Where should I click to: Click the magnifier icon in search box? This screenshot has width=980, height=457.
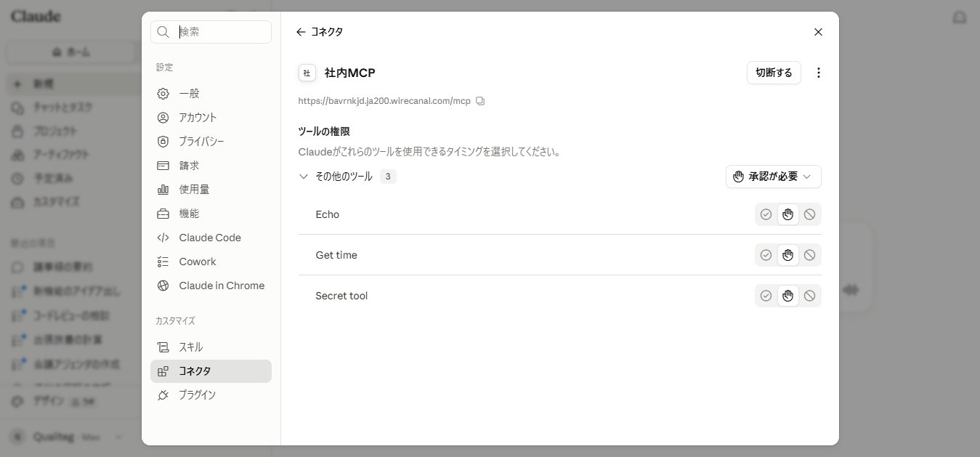[x=163, y=32]
